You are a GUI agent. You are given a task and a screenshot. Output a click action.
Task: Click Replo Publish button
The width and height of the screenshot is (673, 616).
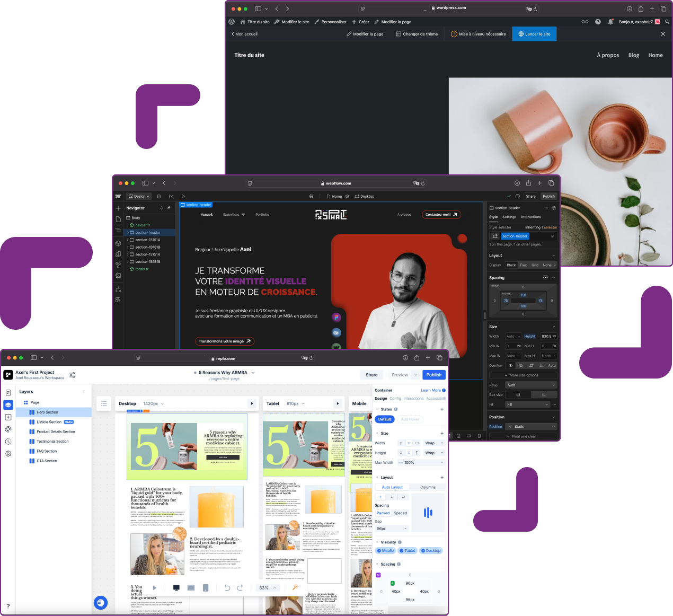point(434,375)
